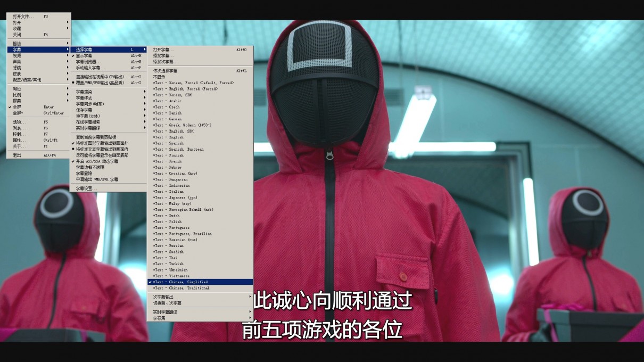Open 字幕浏览器... entry

[109, 62]
